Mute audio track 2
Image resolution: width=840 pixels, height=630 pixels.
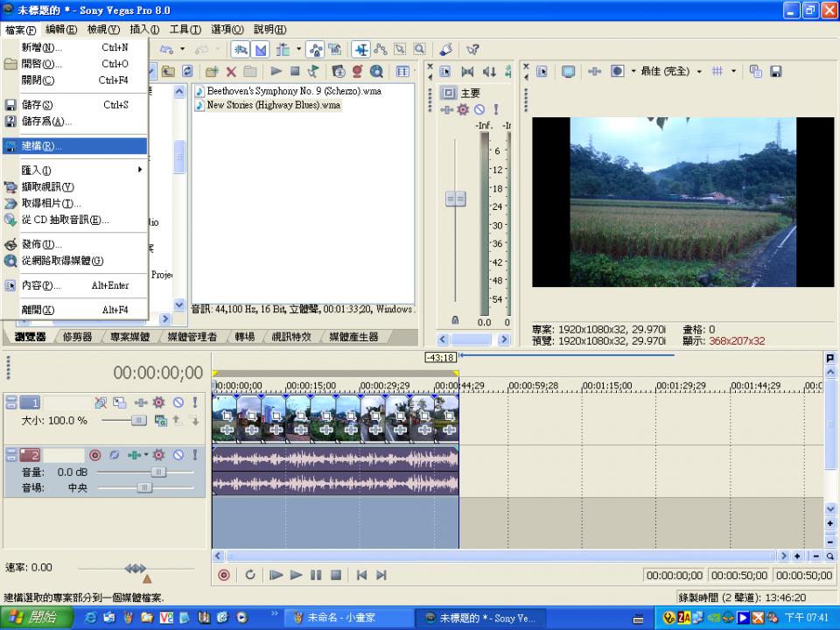[x=178, y=455]
